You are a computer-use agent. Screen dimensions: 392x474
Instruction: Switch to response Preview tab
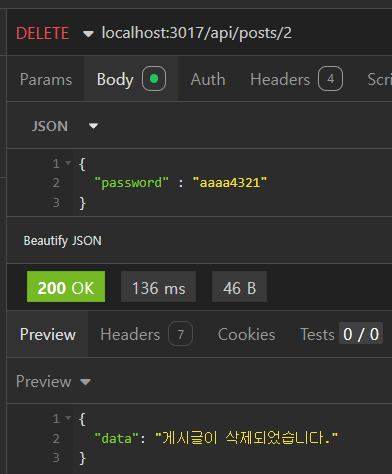coord(48,334)
